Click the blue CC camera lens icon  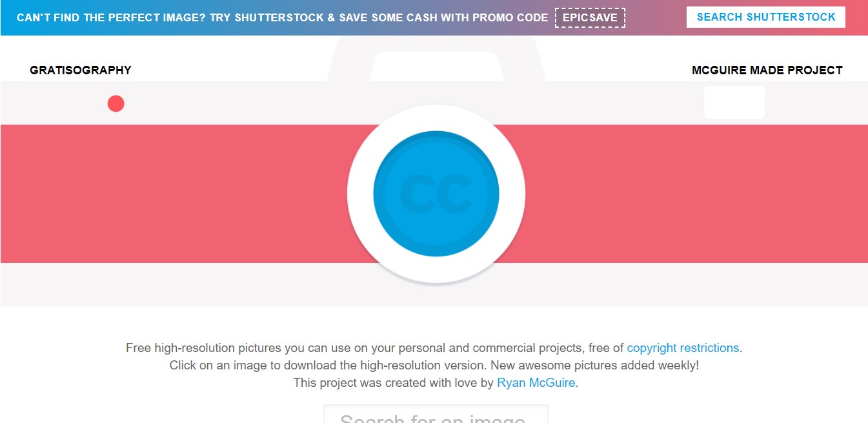tap(436, 194)
